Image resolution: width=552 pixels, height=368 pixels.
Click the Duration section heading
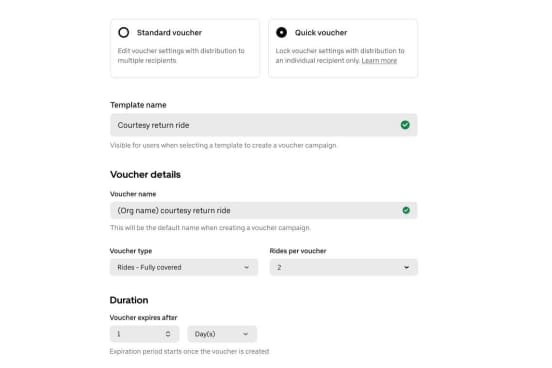129,300
